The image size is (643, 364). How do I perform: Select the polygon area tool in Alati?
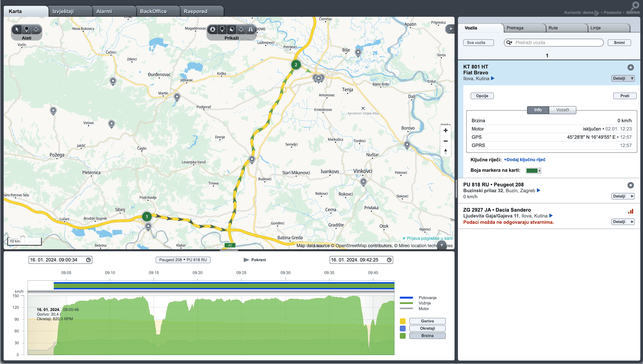pos(36,29)
